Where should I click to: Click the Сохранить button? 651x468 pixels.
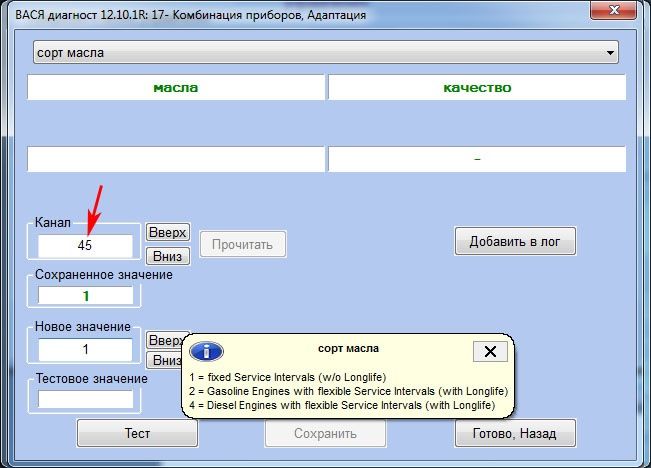pyautogui.click(x=325, y=434)
